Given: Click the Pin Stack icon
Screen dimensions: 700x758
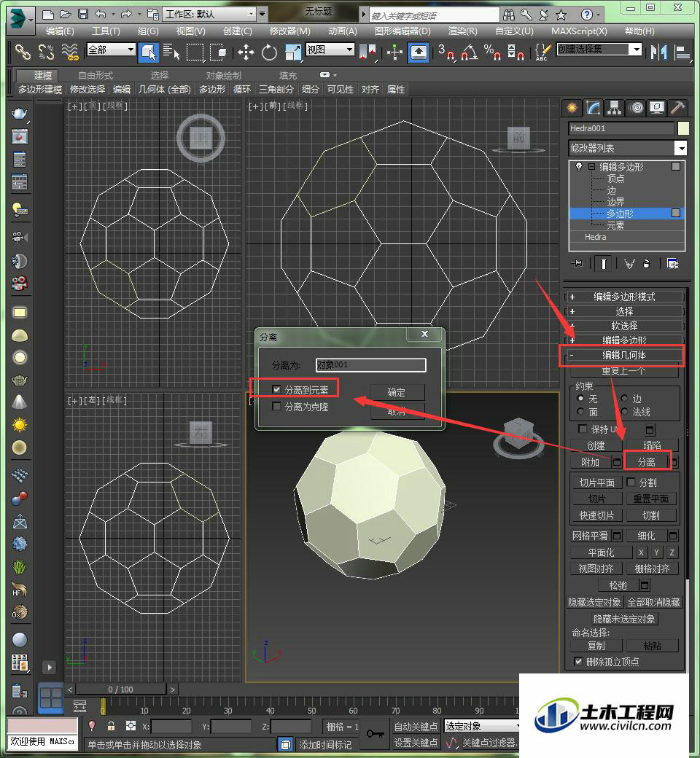Looking at the screenshot, I should pos(577,263).
